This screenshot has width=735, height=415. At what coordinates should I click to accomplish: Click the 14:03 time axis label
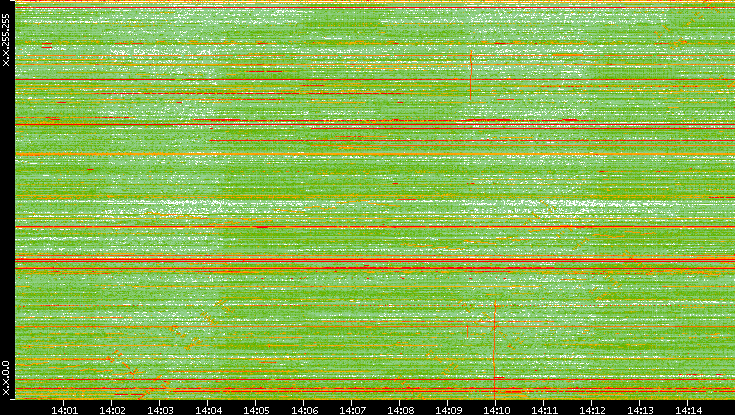[x=160, y=411]
